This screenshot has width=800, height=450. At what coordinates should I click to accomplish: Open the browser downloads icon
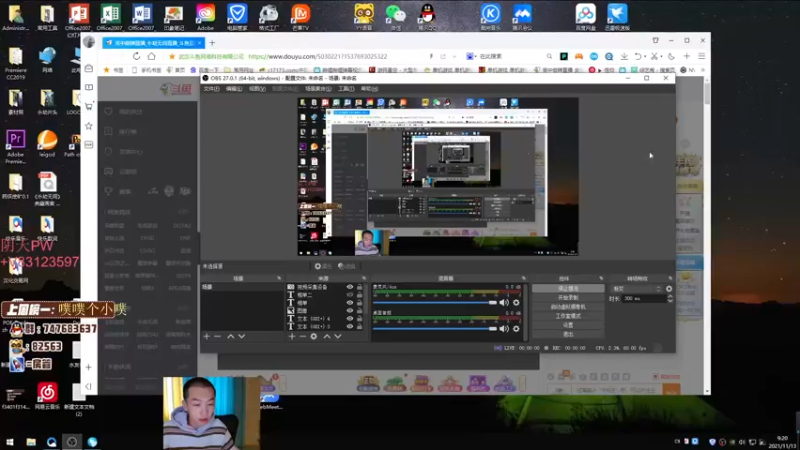pos(624,56)
